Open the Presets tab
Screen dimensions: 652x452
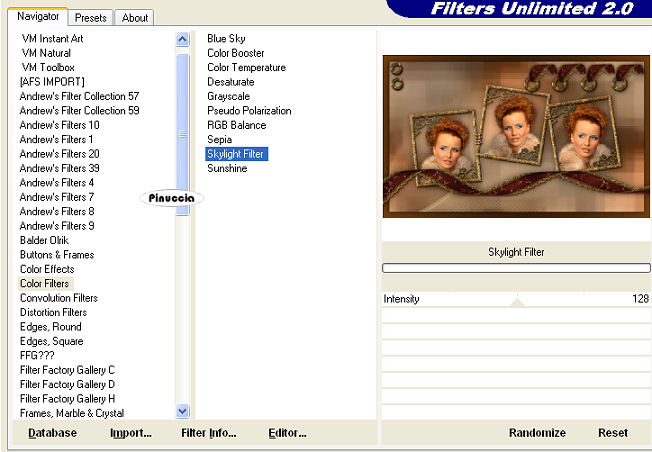[91, 18]
